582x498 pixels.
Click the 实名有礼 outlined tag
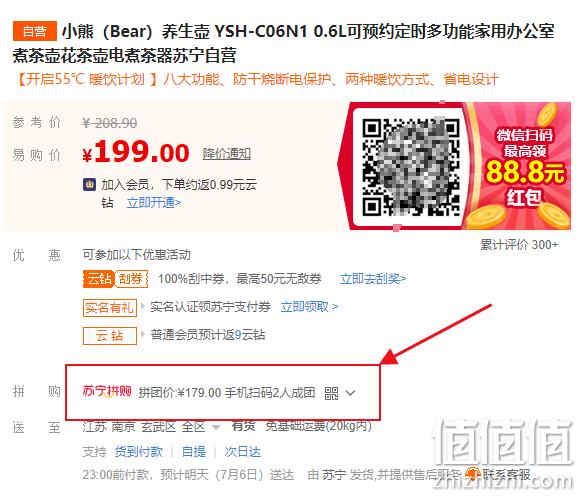[110, 308]
